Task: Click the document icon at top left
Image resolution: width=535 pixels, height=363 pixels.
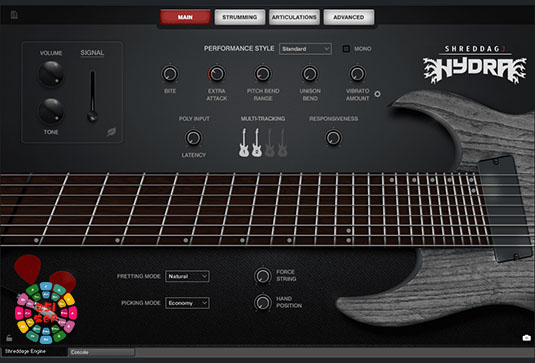Action: [x=14, y=15]
